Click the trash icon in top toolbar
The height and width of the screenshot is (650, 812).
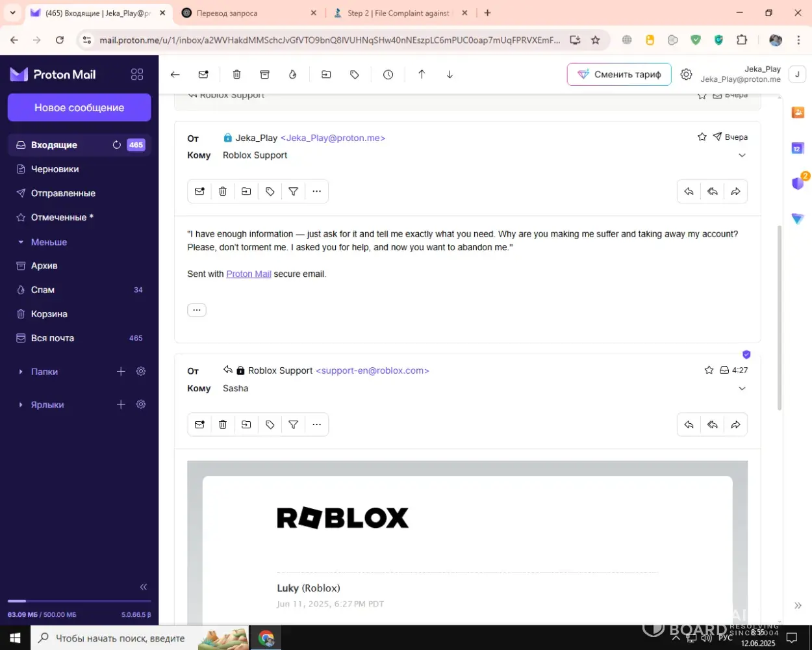[x=236, y=75]
